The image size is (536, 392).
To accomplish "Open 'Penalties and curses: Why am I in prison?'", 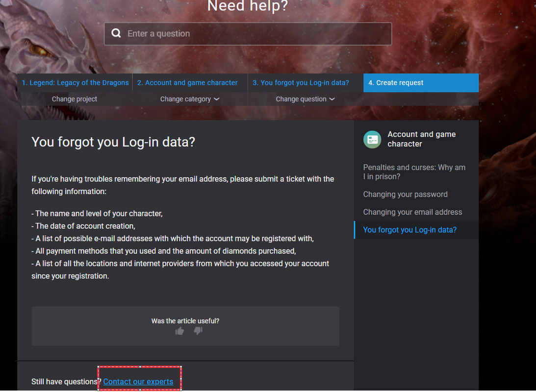I will [414, 172].
